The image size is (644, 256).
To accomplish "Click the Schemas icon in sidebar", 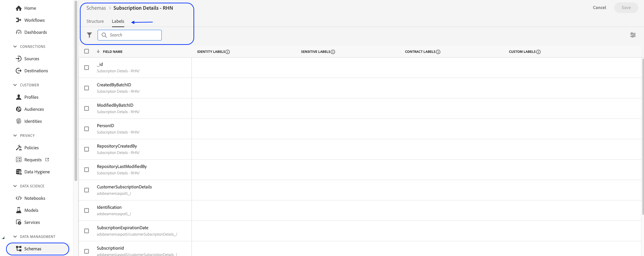I will (x=19, y=249).
